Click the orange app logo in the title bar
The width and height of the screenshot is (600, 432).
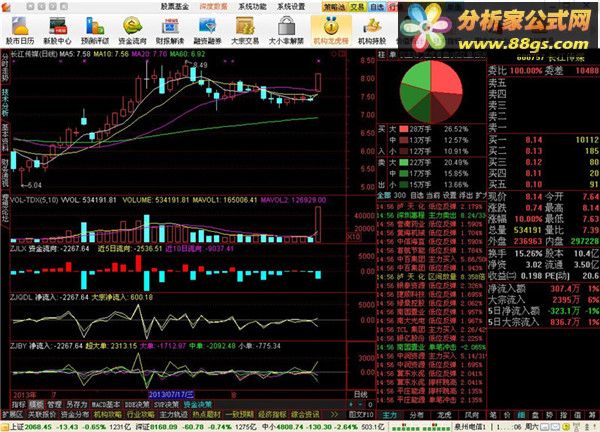(6, 7)
